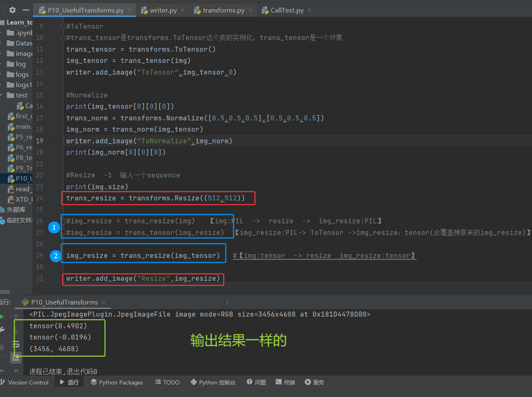The height and width of the screenshot is (397, 532).
Task: Select the Learn_to project root folder
Action: tap(16, 22)
